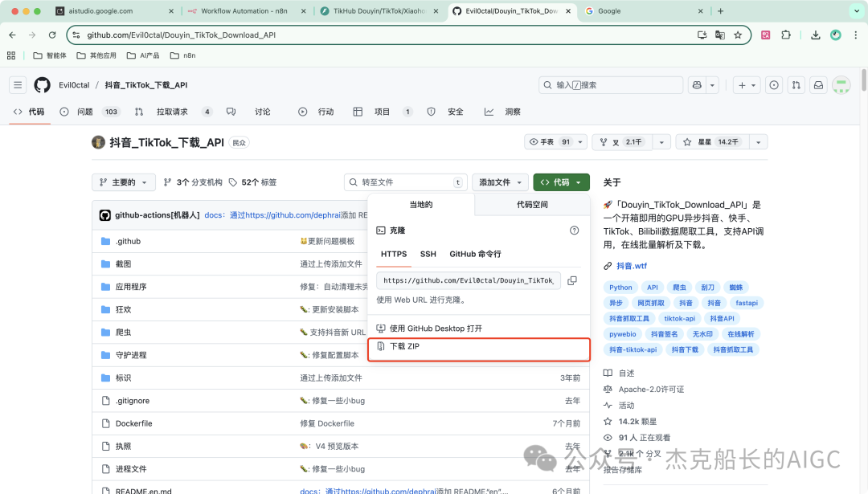Screen dimensions: 868x494
Task: Open the notifications inbox icon
Action: coord(818,85)
